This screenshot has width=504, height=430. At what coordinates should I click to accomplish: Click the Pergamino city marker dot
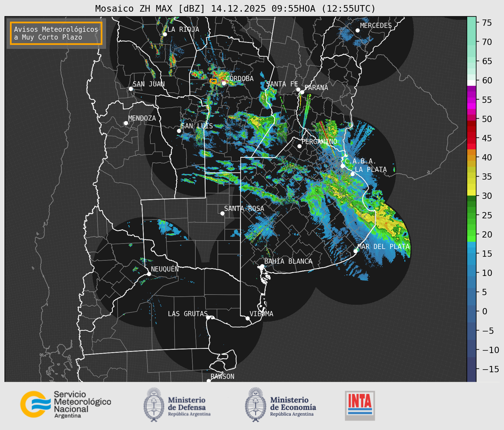coord(299,146)
